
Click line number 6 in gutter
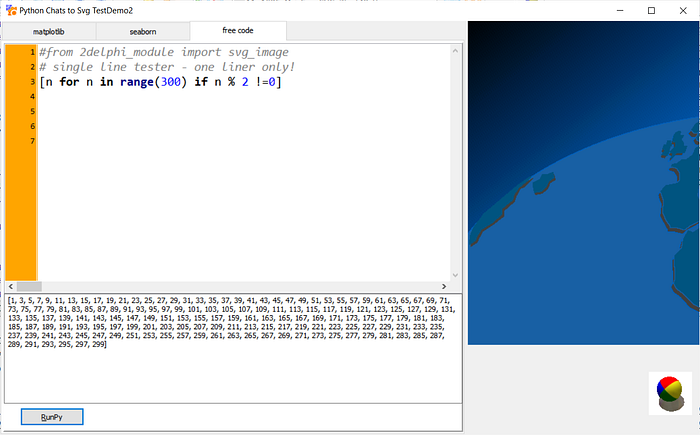(32, 126)
